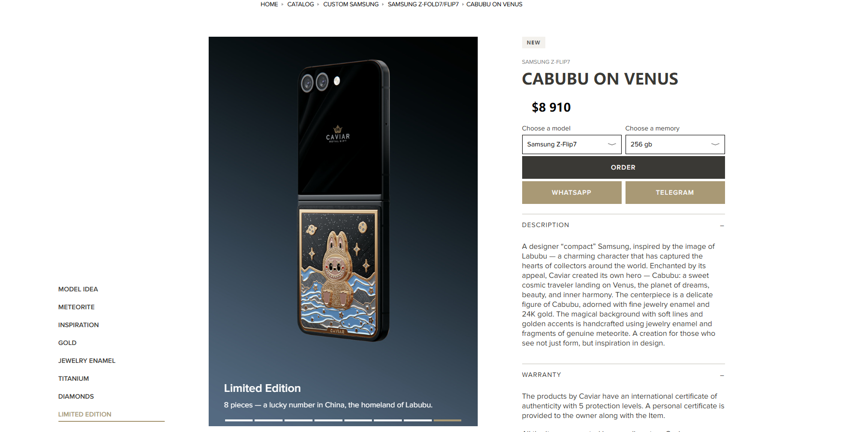Viewport: 868px width, 432px height.
Task: Open the 256 gb memory dropdown
Action: click(675, 144)
